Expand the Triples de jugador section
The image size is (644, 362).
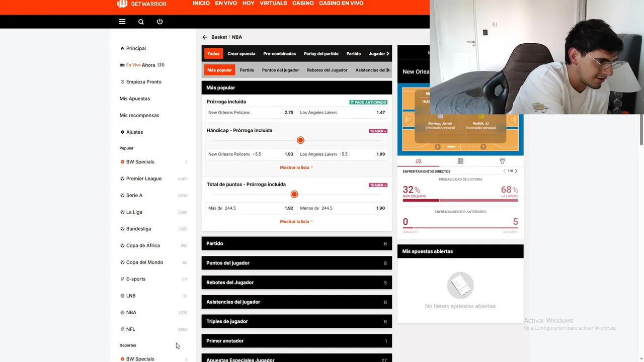[x=296, y=321]
